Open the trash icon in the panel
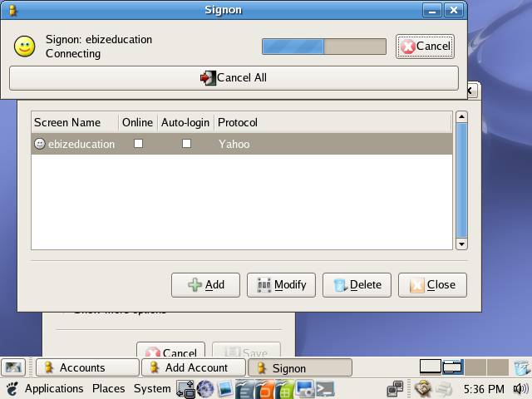Viewport: 532px width, 399px height. point(520,367)
